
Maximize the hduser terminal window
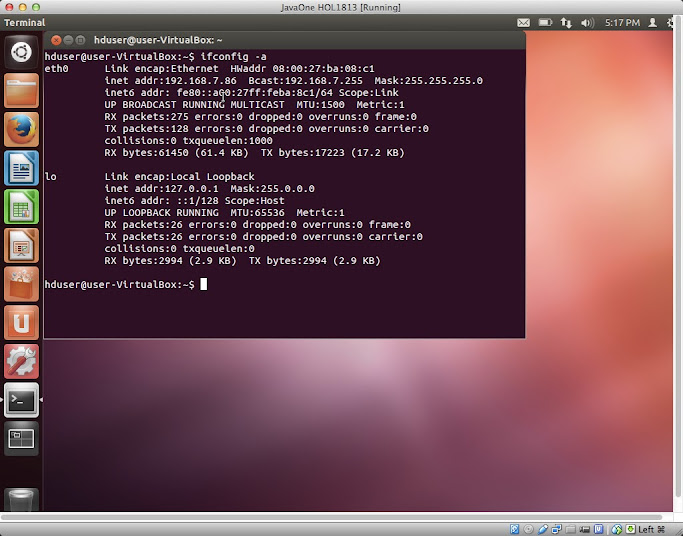tap(80, 40)
